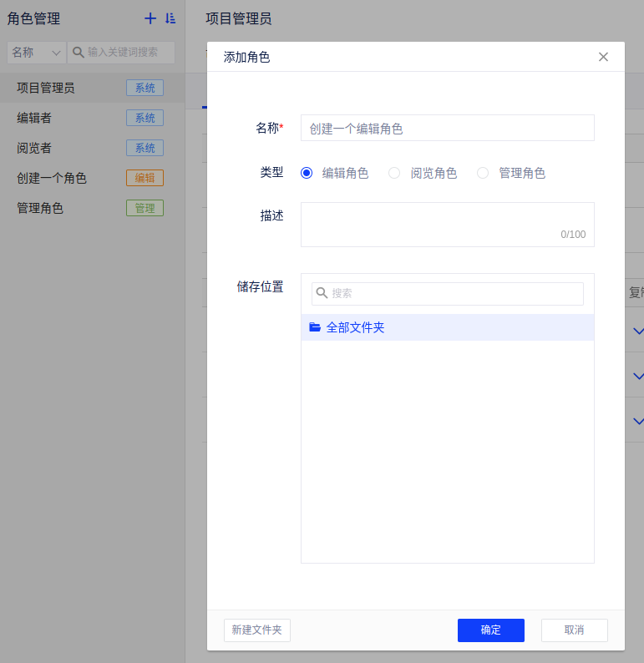The height and width of the screenshot is (663, 644).
Task: Click the 新建文件夹 button
Action: (256, 630)
